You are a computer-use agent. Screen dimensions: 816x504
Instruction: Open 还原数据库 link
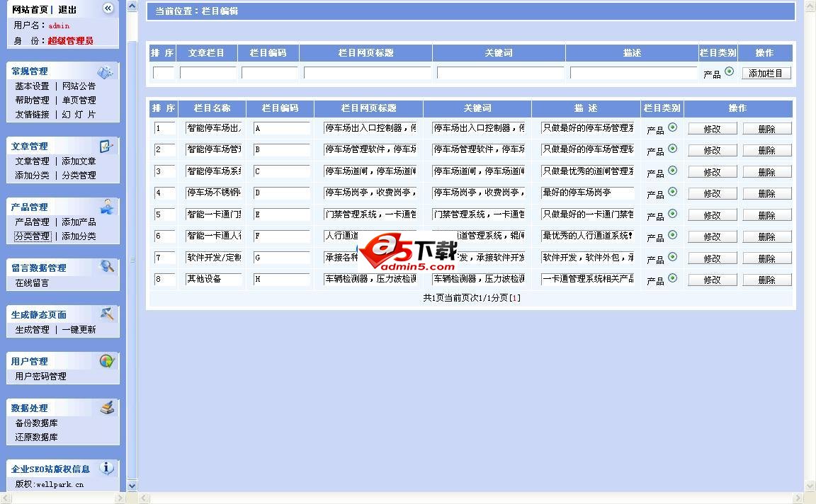(36, 437)
